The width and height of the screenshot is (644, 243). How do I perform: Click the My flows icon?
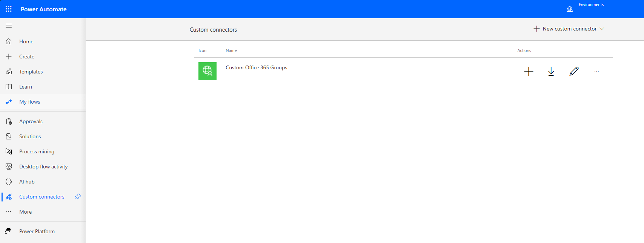pyautogui.click(x=9, y=102)
